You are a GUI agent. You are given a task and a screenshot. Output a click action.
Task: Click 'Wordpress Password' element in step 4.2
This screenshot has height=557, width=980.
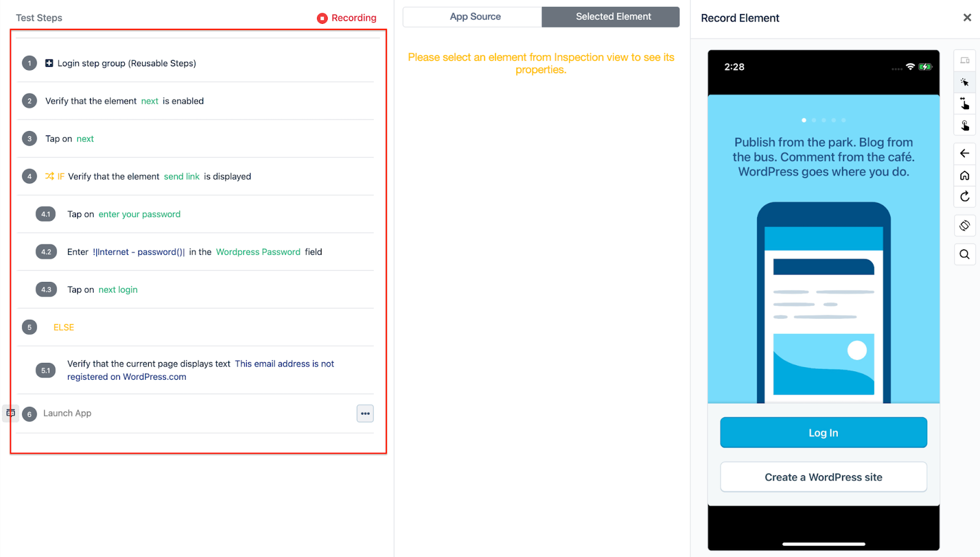tap(258, 252)
